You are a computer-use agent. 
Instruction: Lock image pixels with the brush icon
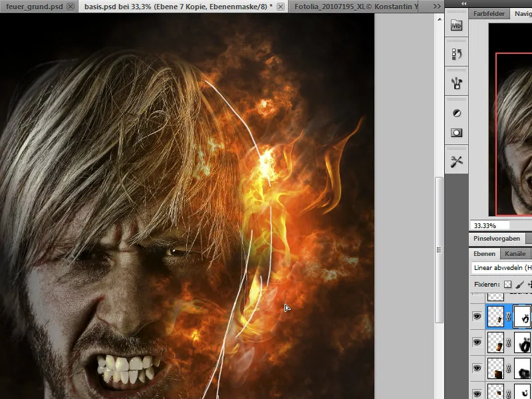click(519, 285)
